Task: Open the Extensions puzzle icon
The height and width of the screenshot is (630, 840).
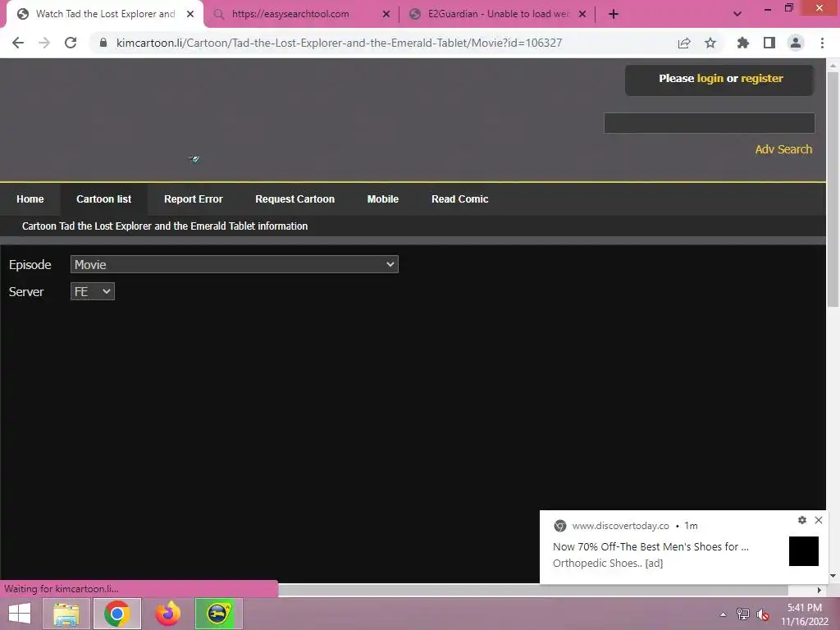Action: coord(742,43)
